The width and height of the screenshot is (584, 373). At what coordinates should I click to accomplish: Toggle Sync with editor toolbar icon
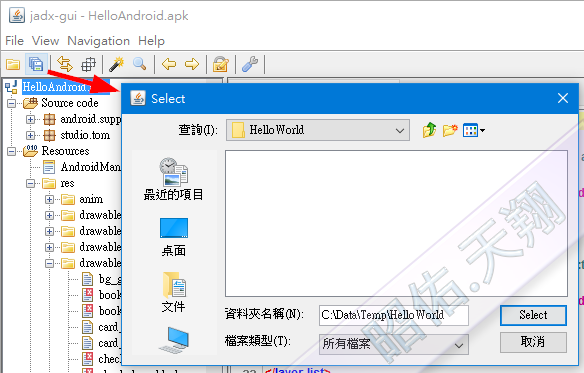[x=65, y=64]
